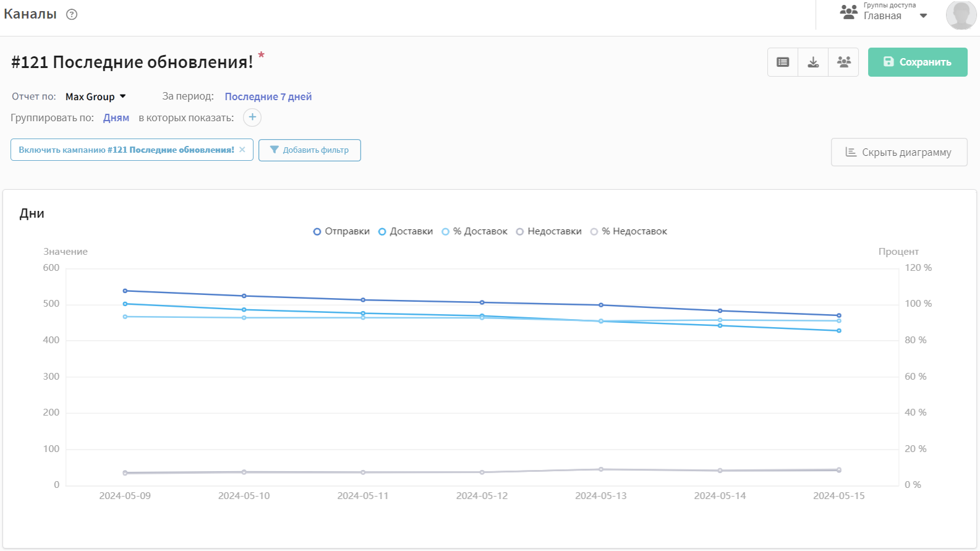Toggle the Доставки series in the legend
The height and width of the screenshot is (551, 980).
click(x=406, y=231)
